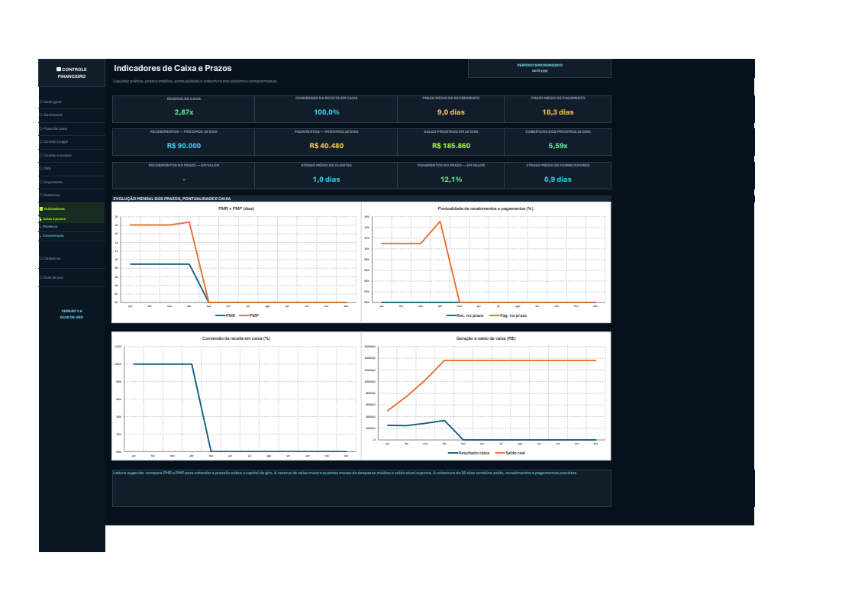Click the Saldo real legend entry
Image resolution: width=868 pixels, height=614 pixels.
(x=511, y=453)
